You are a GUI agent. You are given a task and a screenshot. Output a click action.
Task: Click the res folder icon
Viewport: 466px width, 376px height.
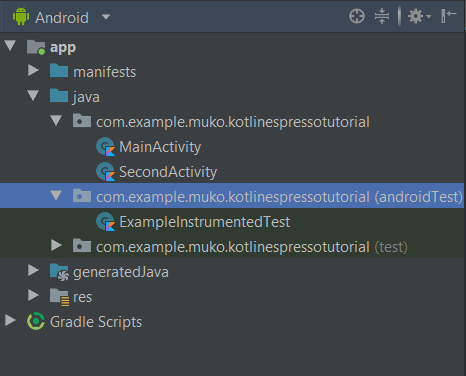(59, 297)
